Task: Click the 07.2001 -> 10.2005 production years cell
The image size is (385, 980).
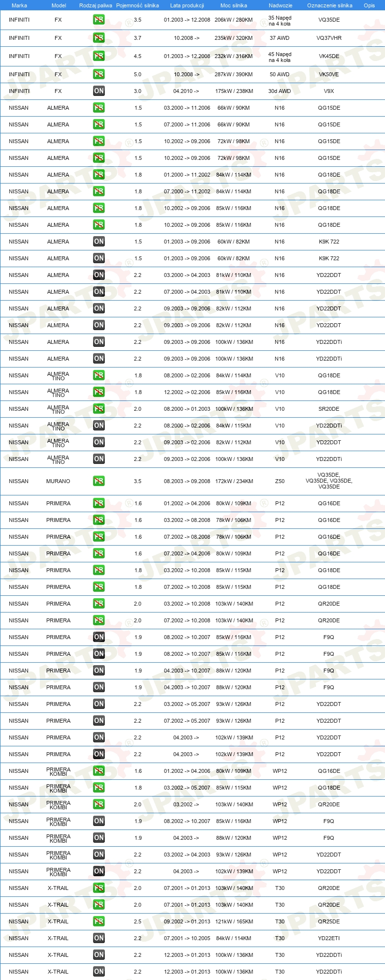Action: pos(187,938)
